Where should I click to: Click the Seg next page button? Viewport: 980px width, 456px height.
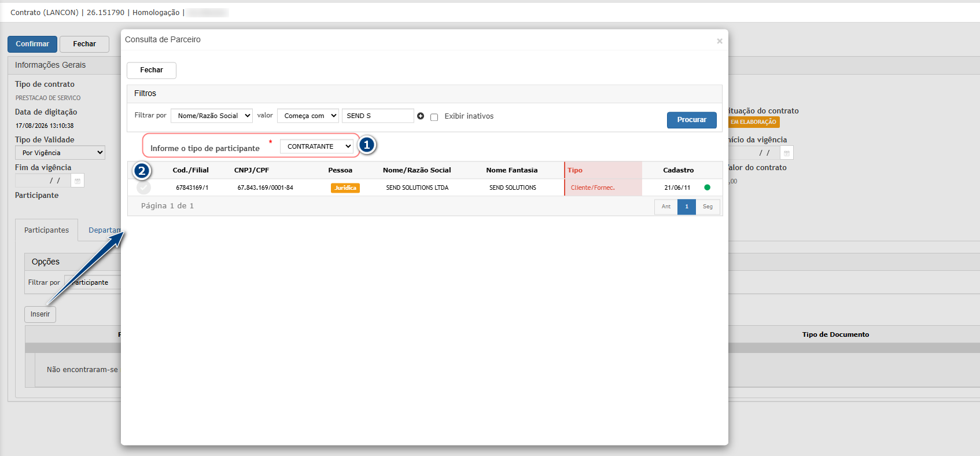[x=708, y=207]
